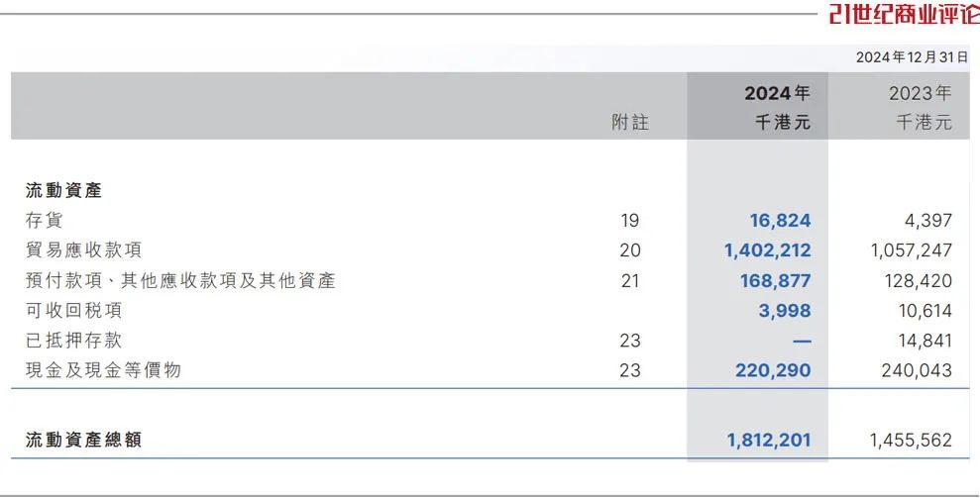This screenshot has height=498, width=980.
Task: Click the 附註 column header
Action: [x=630, y=123]
